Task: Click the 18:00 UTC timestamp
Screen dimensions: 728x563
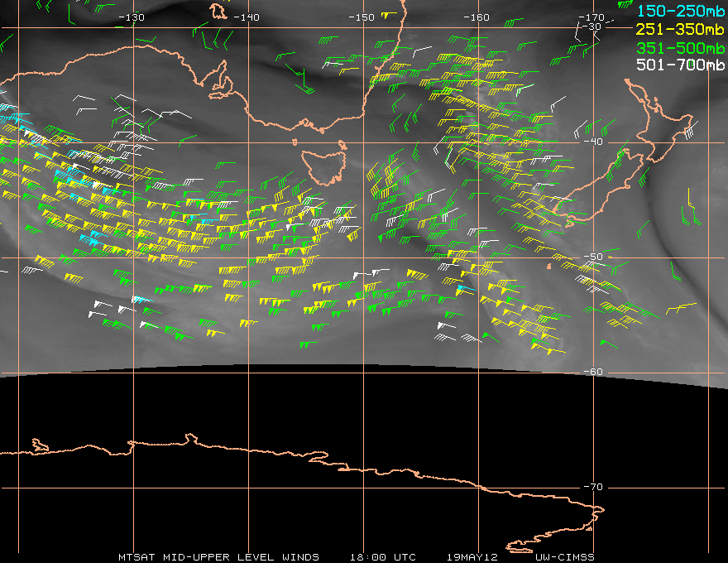Action: point(383,557)
